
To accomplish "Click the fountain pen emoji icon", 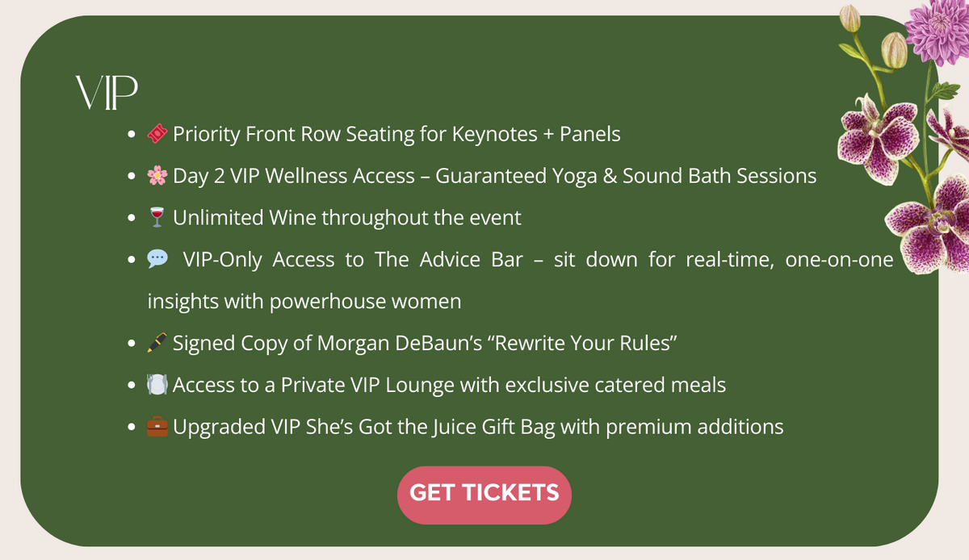I will [157, 343].
